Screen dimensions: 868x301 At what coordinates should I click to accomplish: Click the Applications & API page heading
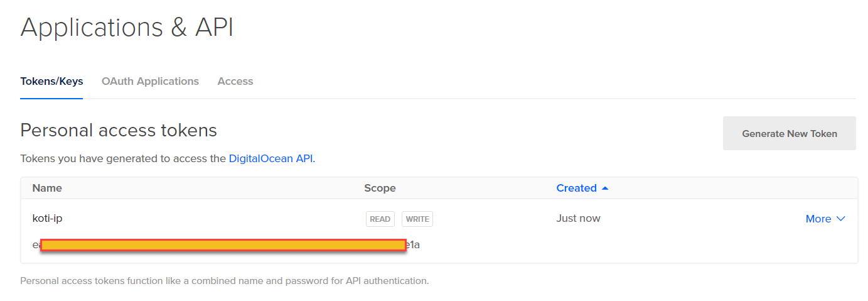pos(127,28)
